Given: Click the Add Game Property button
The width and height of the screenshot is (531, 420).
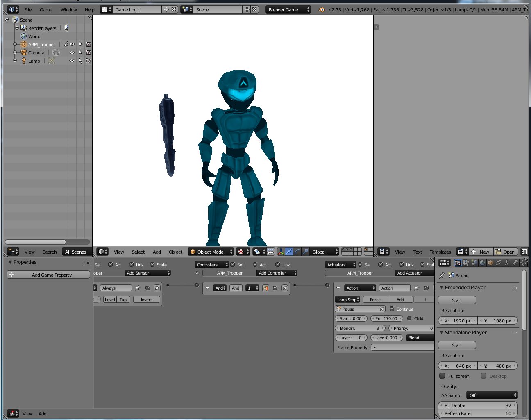Looking at the screenshot, I should [49, 275].
